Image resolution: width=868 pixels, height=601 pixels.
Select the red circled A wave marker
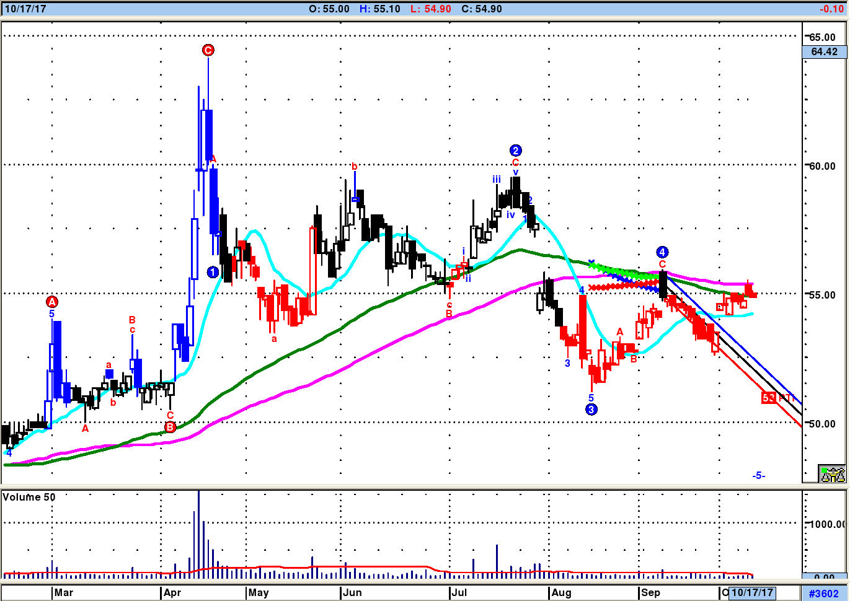coord(52,302)
